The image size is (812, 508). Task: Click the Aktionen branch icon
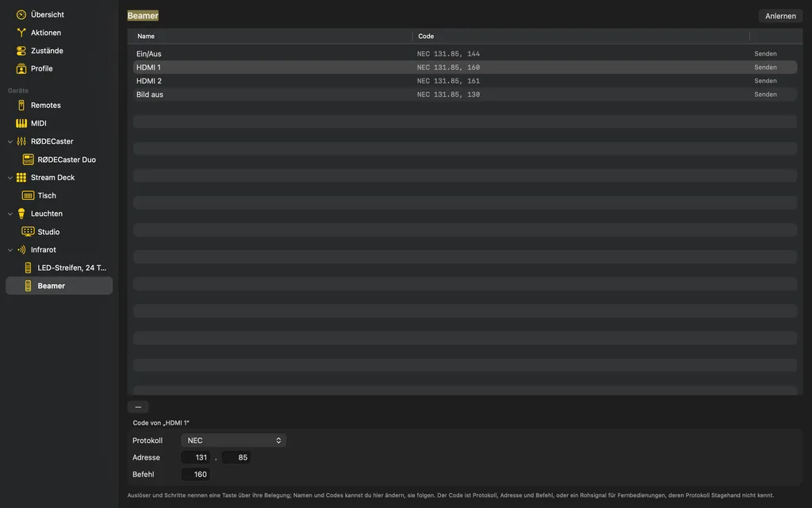[21, 33]
